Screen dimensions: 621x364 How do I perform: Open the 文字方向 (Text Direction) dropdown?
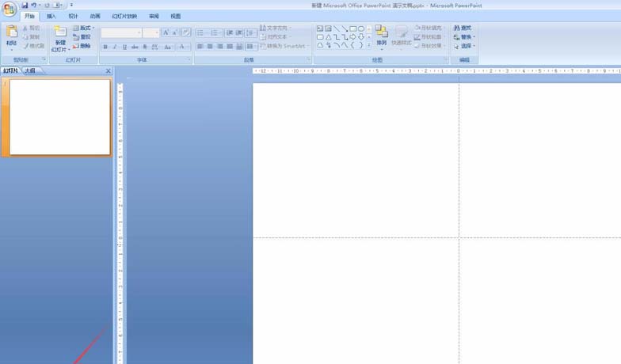276,28
